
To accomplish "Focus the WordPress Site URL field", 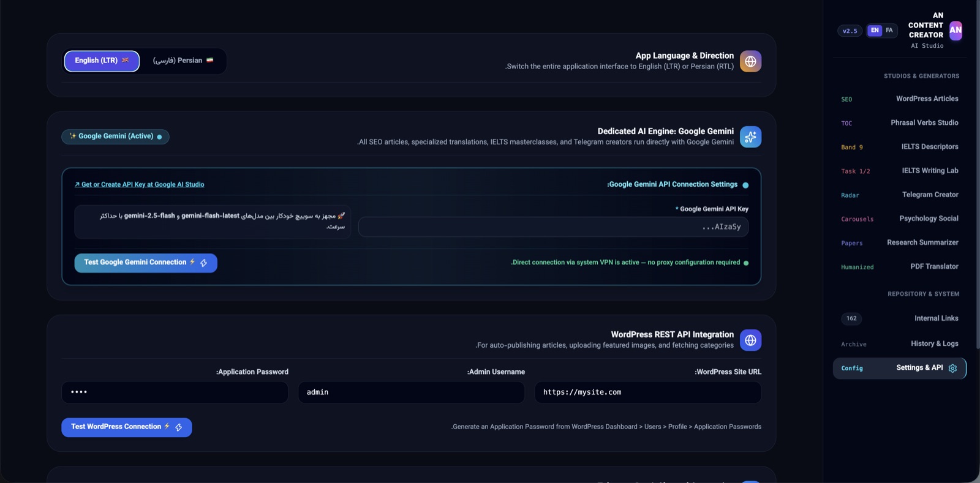I will coord(648,392).
